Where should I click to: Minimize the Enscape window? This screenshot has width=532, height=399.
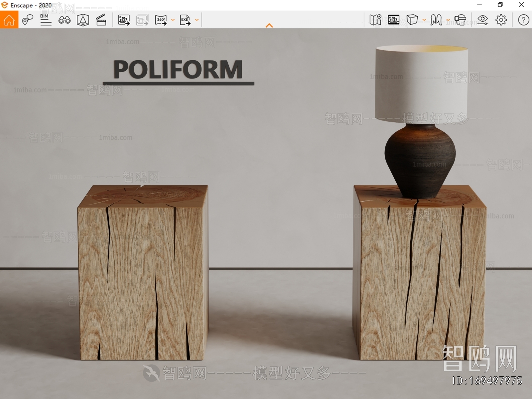pos(479,5)
